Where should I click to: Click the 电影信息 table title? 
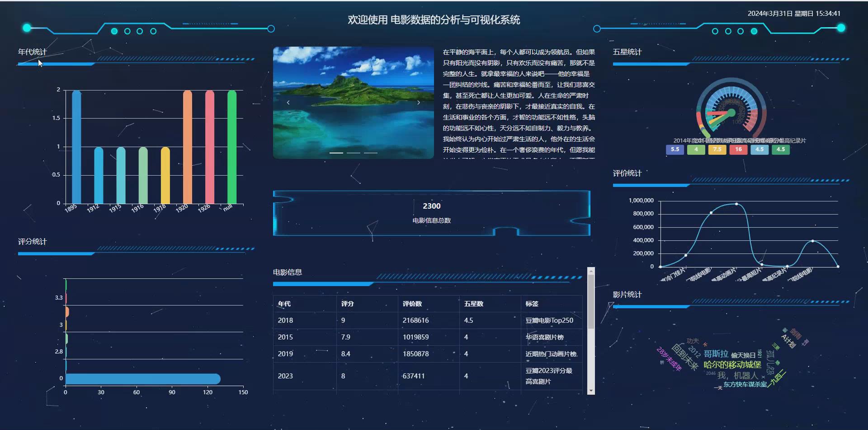tap(288, 272)
